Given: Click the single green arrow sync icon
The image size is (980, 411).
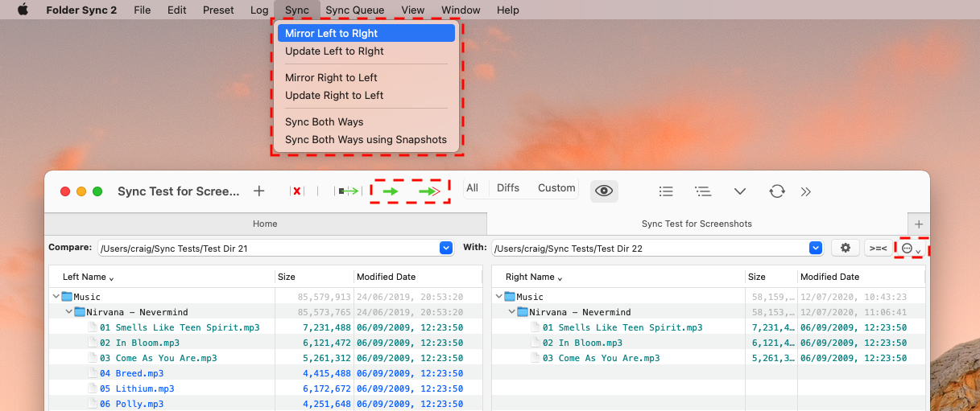Looking at the screenshot, I should (x=391, y=191).
